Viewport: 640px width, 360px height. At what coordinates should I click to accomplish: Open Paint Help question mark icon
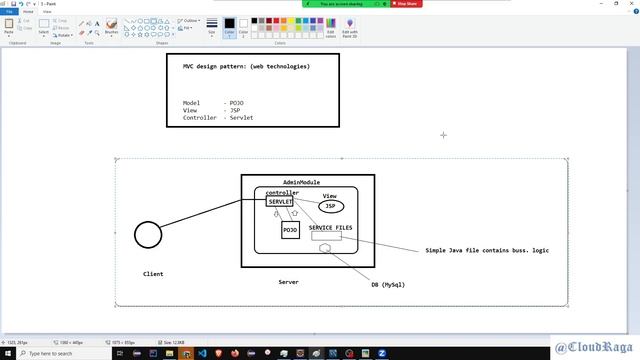(x=636, y=11)
